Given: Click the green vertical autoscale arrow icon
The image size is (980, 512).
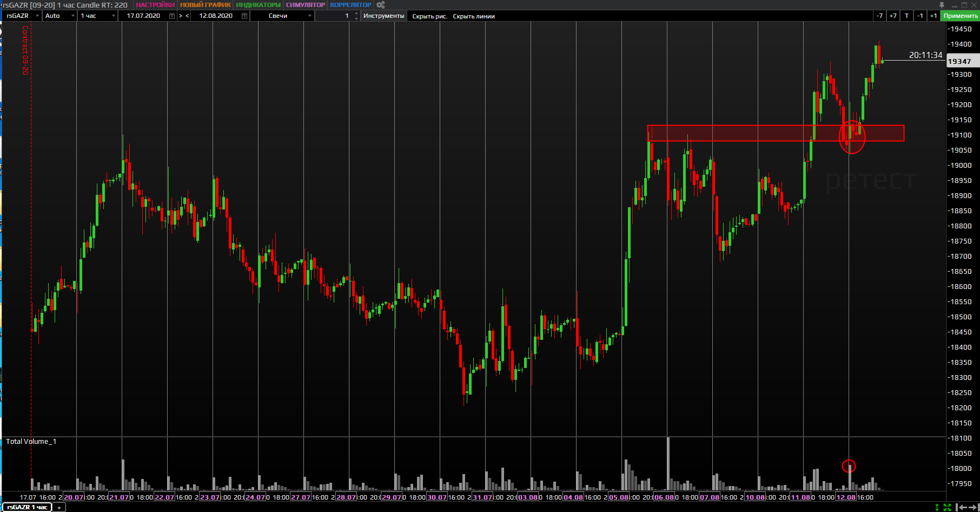Looking at the screenshot, I should [937, 507].
